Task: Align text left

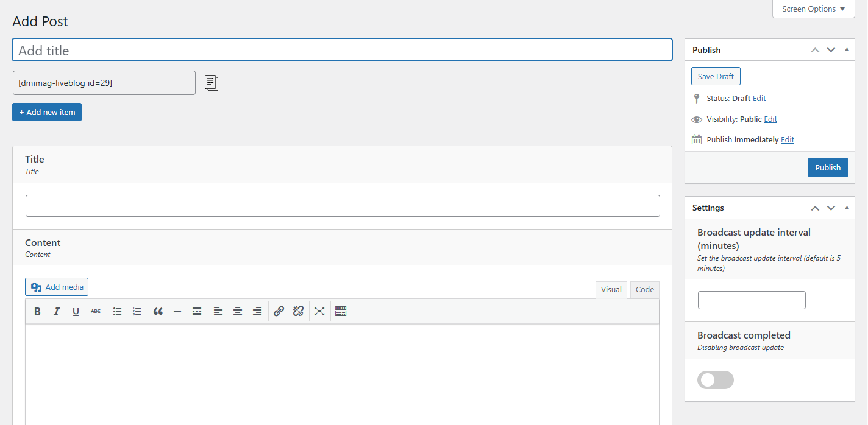Action: tap(218, 311)
